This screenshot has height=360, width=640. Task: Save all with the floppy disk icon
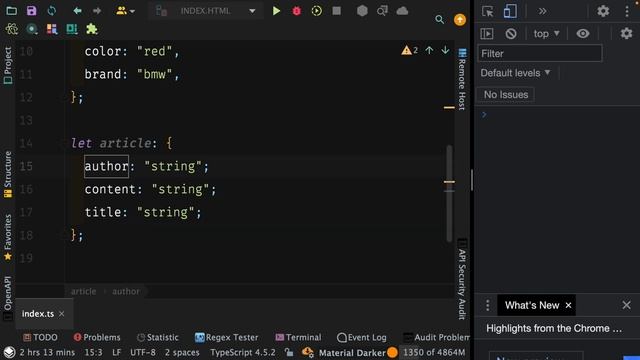click(x=31, y=11)
